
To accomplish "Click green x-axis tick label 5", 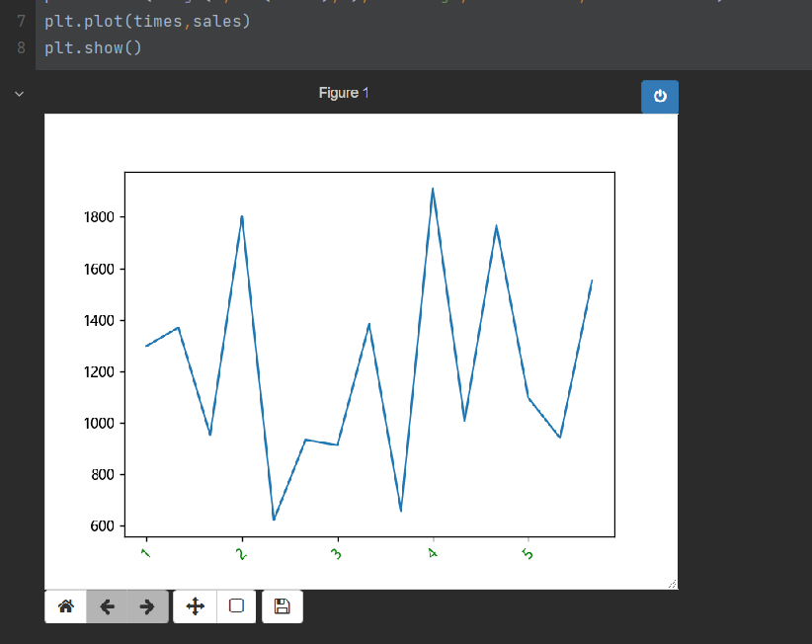I will point(528,554).
